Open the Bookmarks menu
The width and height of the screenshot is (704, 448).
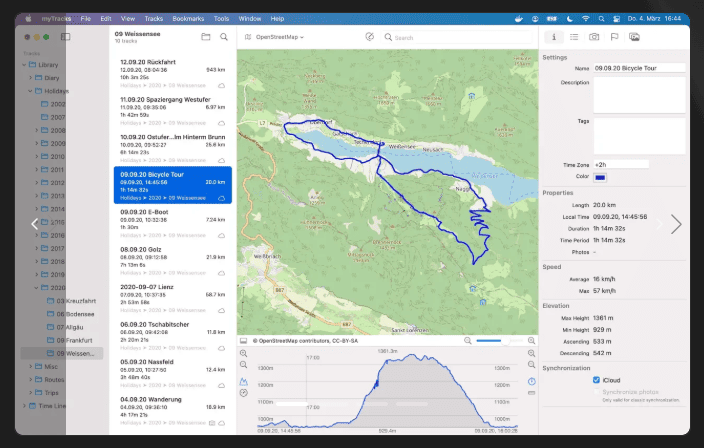[x=188, y=19]
